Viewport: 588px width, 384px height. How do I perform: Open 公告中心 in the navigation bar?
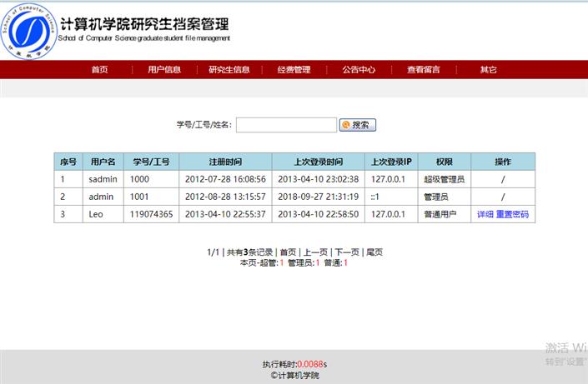pos(359,70)
